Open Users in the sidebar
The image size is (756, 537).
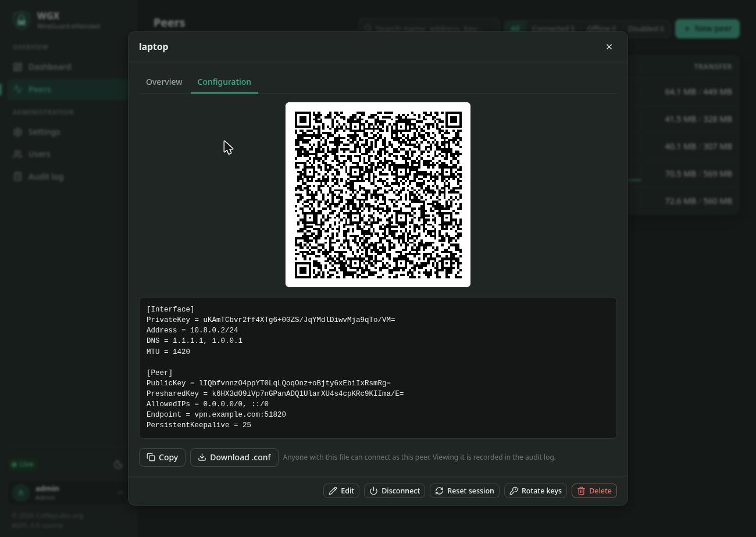click(x=67, y=154)
